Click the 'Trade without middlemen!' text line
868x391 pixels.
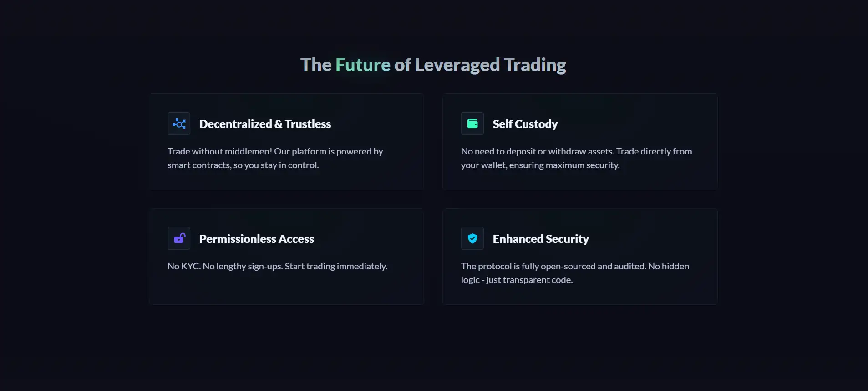[275, 151]
